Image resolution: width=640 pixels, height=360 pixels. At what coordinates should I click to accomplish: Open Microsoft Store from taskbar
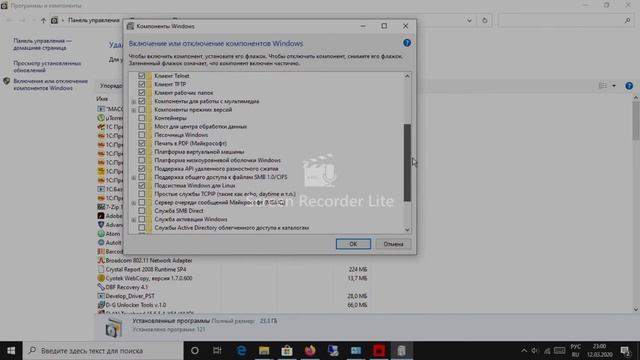[x=287, y=351]
